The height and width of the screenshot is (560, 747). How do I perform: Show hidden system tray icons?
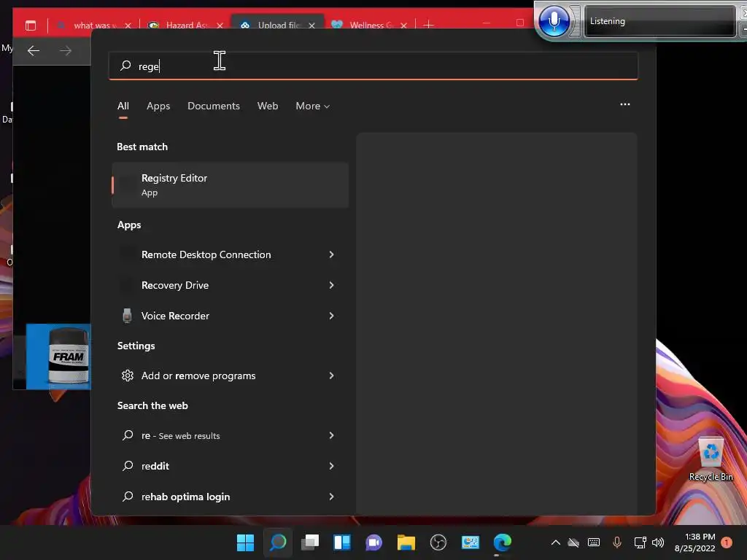555,542
